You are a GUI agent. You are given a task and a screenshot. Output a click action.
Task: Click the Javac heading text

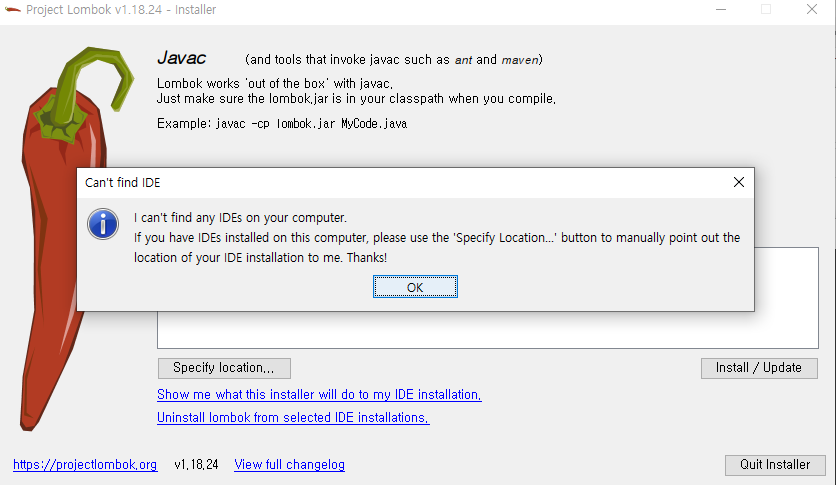(181, 58)
